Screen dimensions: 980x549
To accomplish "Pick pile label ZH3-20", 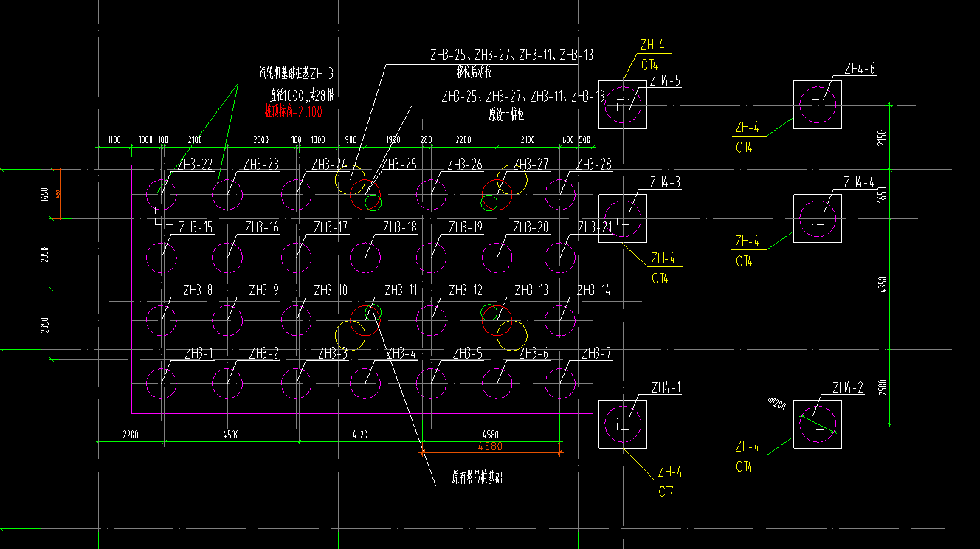I will point(531,227).
